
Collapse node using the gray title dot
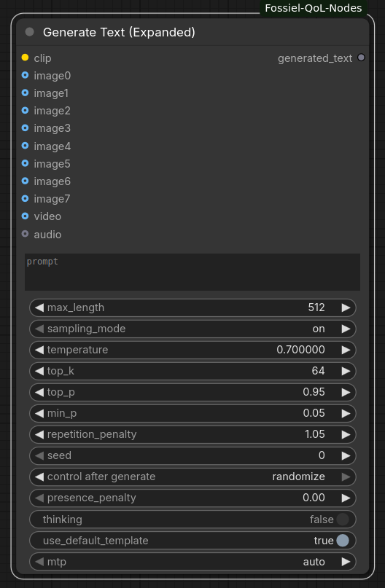29,32
